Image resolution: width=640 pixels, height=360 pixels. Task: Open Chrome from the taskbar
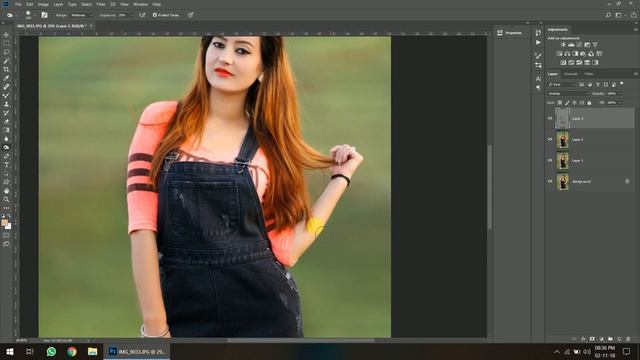(72, 351)
